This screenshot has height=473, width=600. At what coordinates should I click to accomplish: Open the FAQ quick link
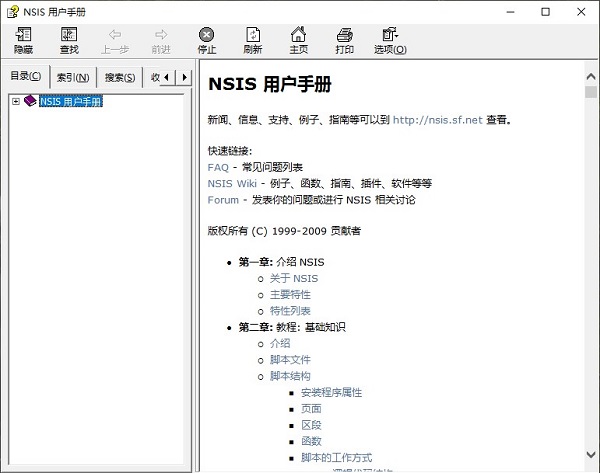coord(218,167)
